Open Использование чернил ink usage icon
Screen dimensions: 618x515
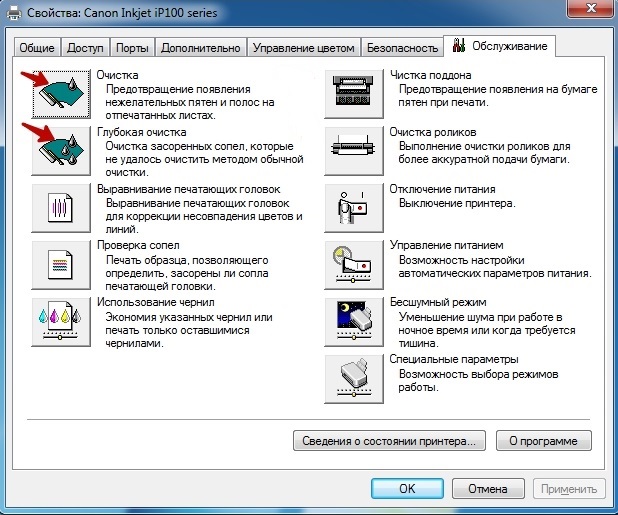point(60,321)
